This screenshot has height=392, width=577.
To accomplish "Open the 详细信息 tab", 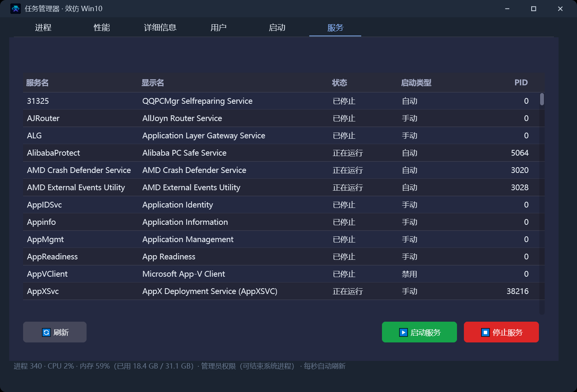I will pyautogui.click(x=160, y=28).
